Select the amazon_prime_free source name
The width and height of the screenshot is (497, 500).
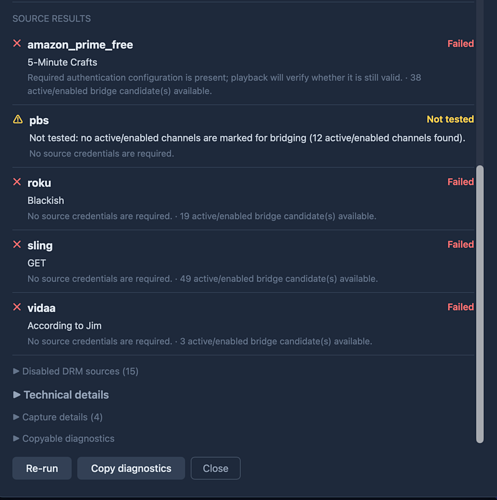[80, 45]
